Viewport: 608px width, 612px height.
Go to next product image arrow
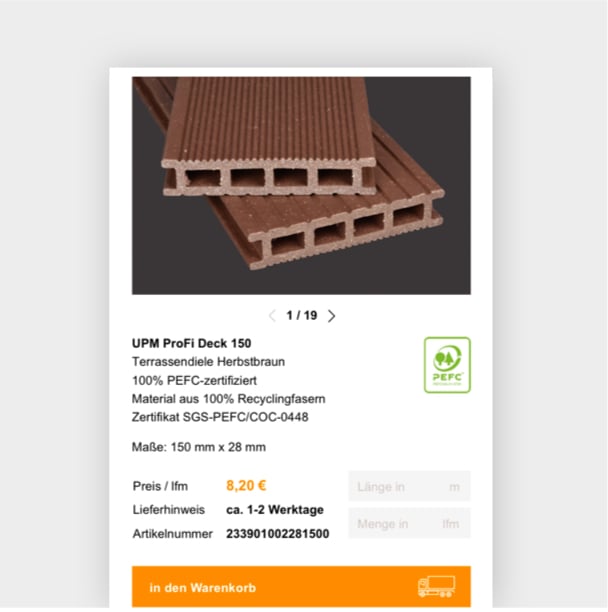tap(331, 316)
